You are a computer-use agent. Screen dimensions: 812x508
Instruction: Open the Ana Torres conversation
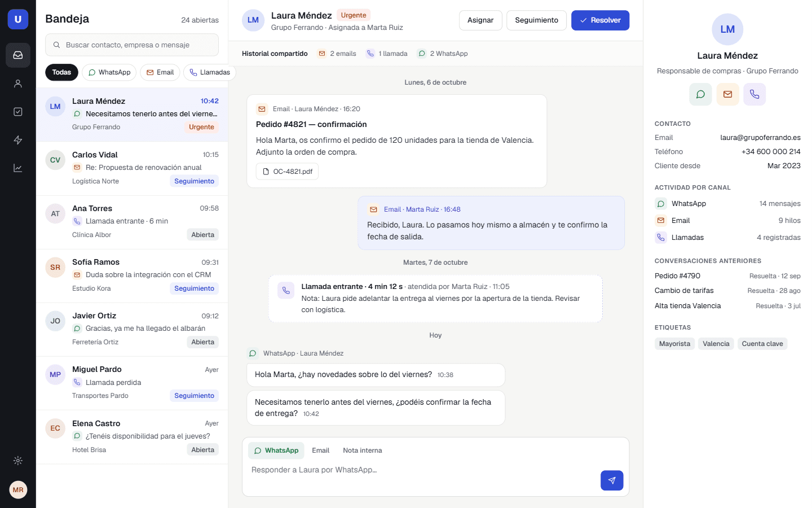[132, 222]
